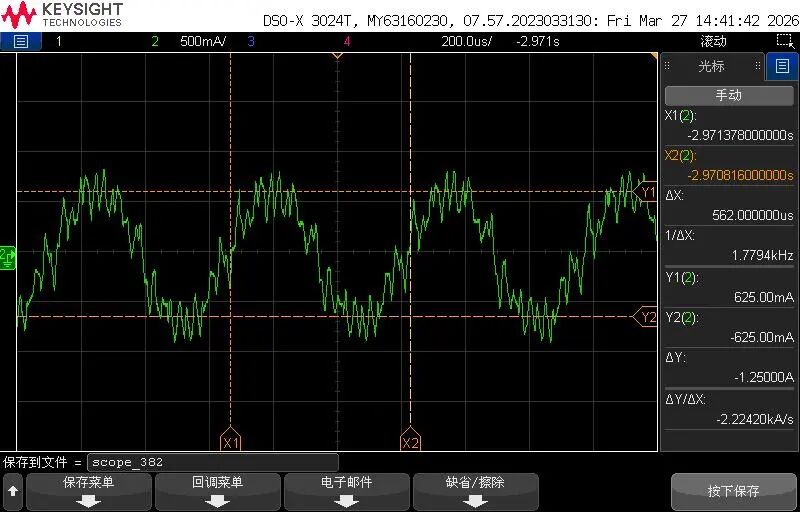This screenshot has height=512, width=800.
Task: Click the Keysight Technologies logo
Action: (62, 15)
